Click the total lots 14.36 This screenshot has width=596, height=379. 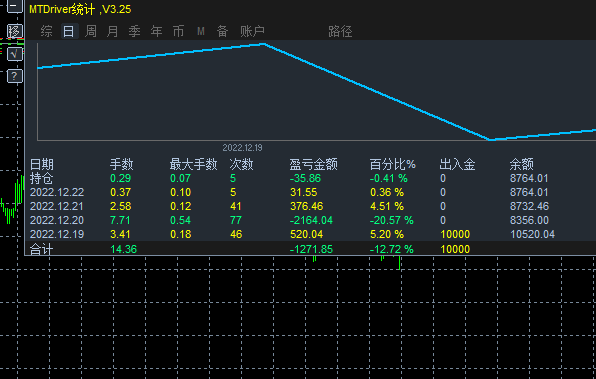coord(124,249)
